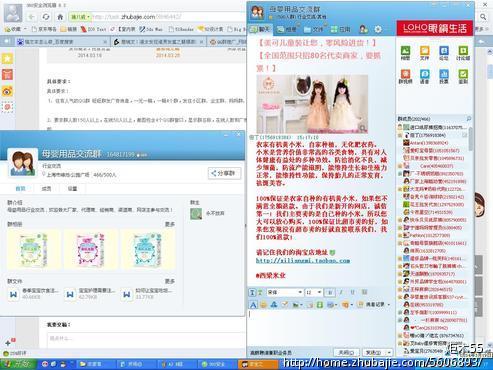This screenshot has width=493, height=370.
Task: Click 更多 beside 群相册
Action: [170, 224]
